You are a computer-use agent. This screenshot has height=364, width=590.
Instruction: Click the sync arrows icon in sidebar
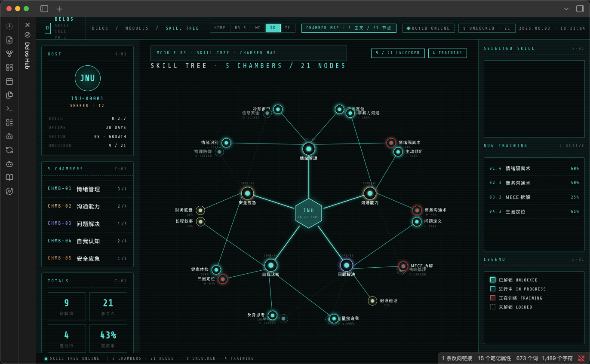click(9, 150)
